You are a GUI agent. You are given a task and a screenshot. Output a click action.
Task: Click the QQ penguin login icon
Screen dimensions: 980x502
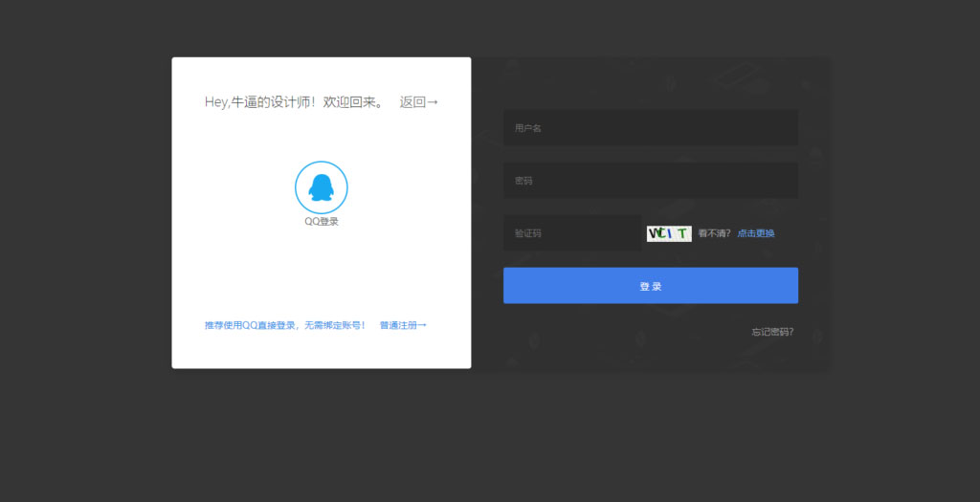pos(321,186)
